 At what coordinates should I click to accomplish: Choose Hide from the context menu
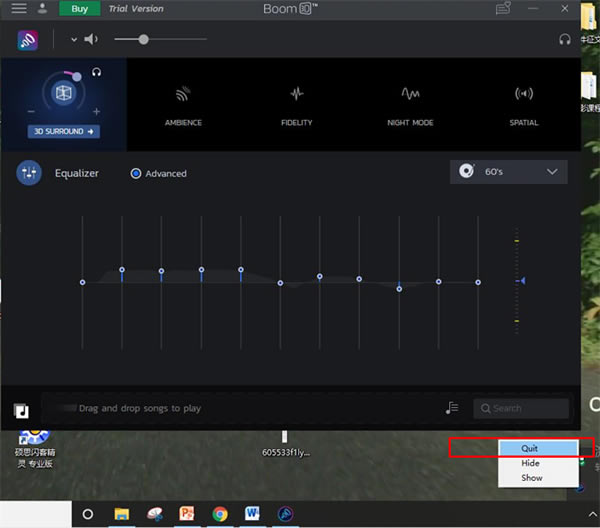530,464
